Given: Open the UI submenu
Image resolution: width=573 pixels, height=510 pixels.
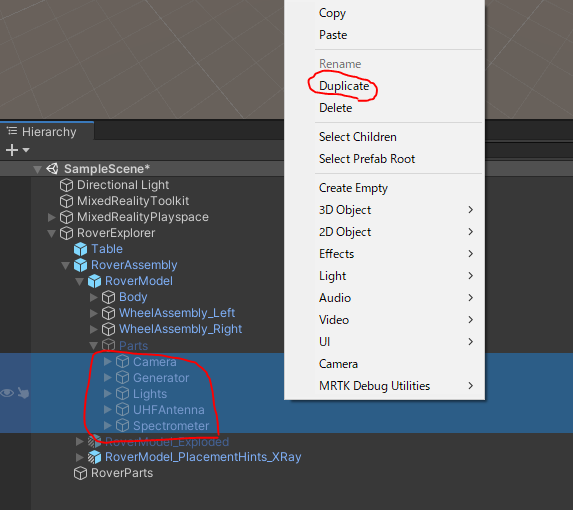Looking at the screenshot, I should click(384, 342).
